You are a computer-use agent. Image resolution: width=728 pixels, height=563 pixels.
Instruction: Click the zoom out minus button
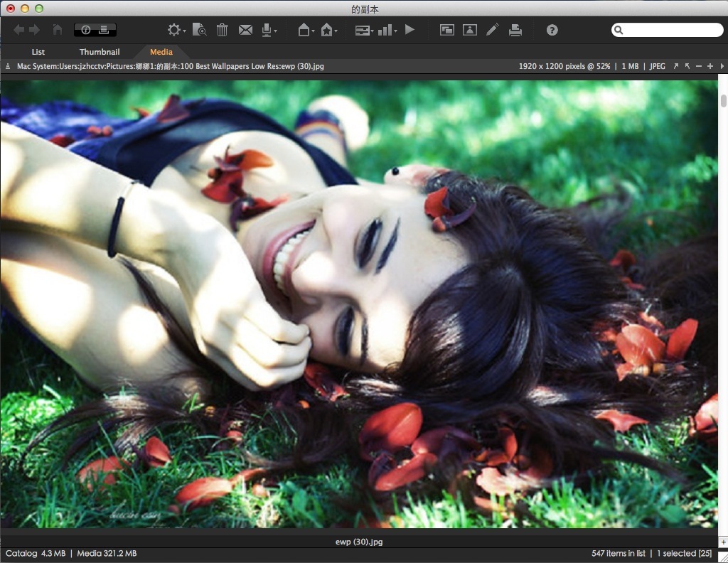click(x=699, y=66)
